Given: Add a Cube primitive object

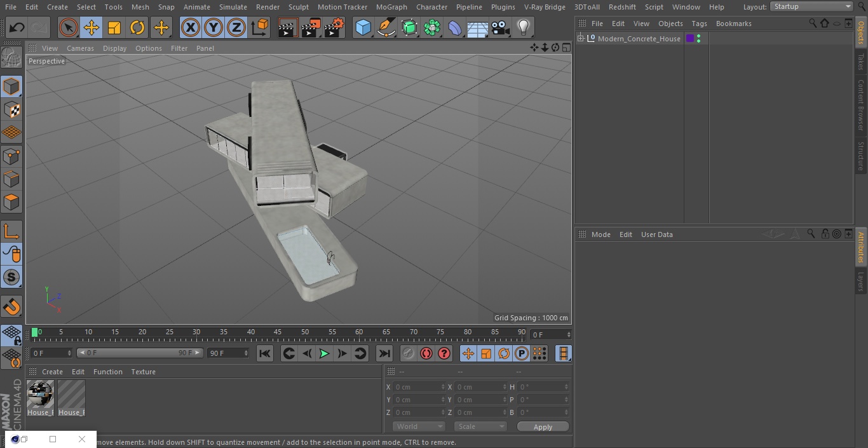Looking at the screenshot, I should (363, 28).
